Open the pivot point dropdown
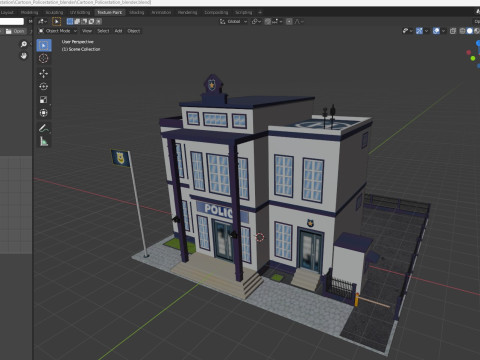Screen dimensions: 480x360 click(256, 22)
